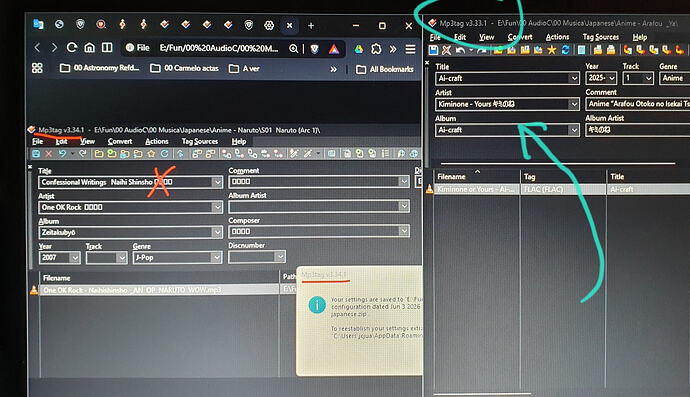Open Year dropdown showing 2007
This screenshot has width=690, height=397.
point(75,258)
